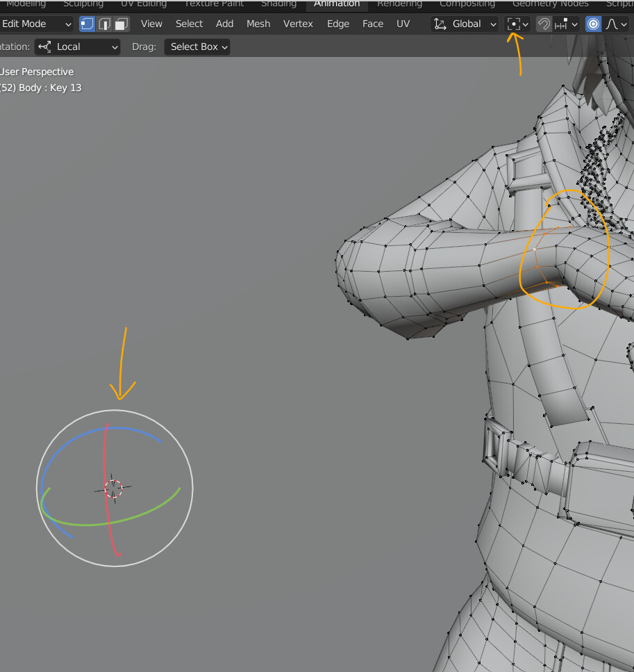Screen dimensions: 634x672
Task: Open the Face menu
Action: (373, 24)
